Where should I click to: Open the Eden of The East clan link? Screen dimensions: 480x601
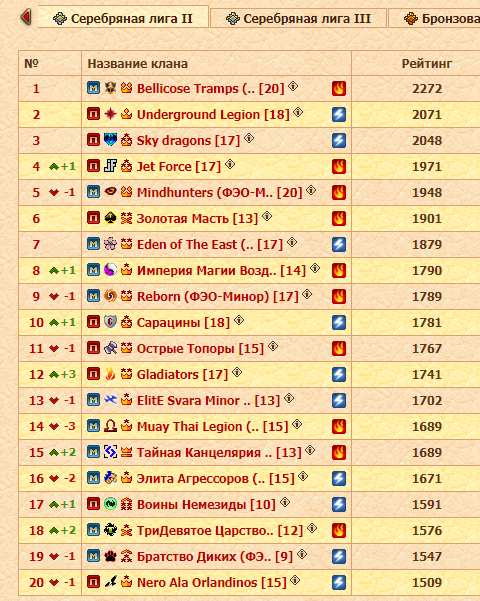tap(210, 245)
